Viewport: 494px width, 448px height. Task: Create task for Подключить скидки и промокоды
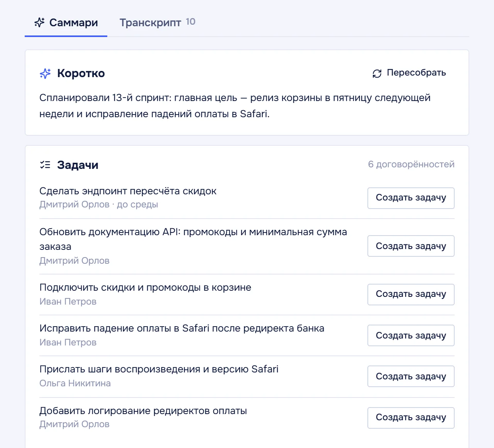[411, 295]
